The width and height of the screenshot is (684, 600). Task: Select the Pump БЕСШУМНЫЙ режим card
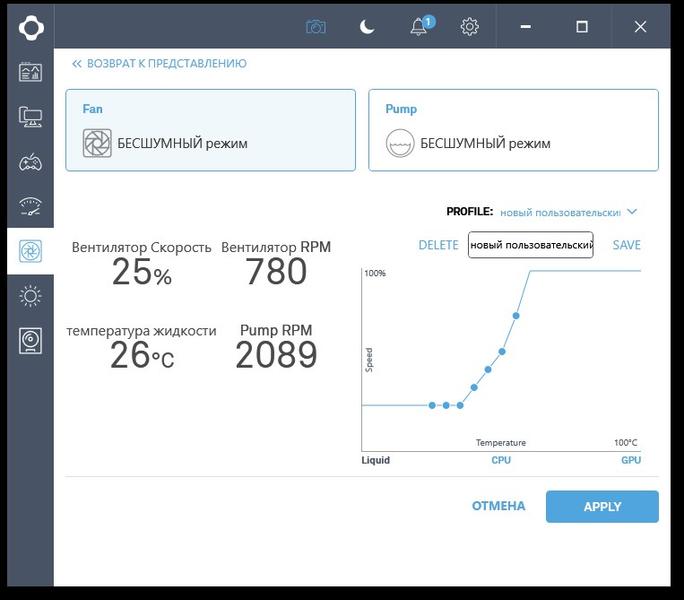[x=513, y=130]
